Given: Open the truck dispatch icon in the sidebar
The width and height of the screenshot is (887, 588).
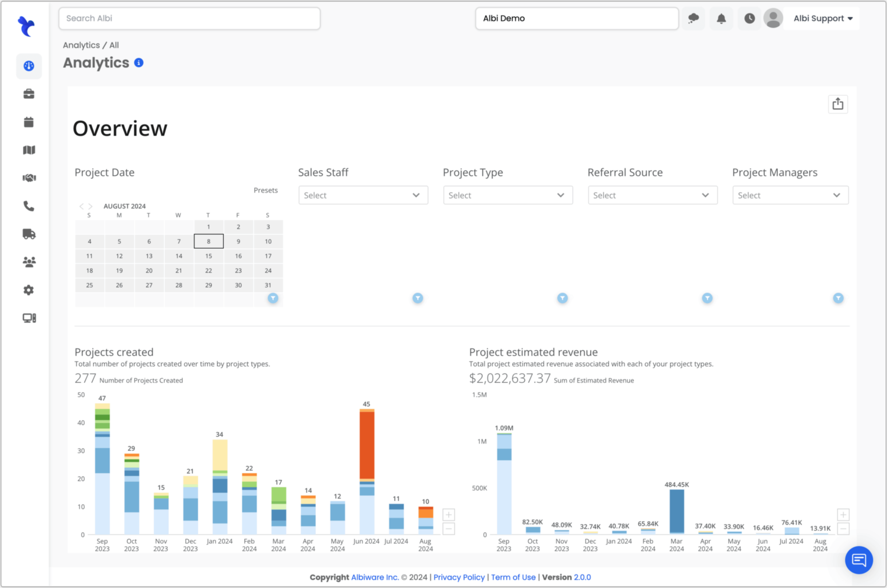Looking at the screenshot, I should coord(28,234).
